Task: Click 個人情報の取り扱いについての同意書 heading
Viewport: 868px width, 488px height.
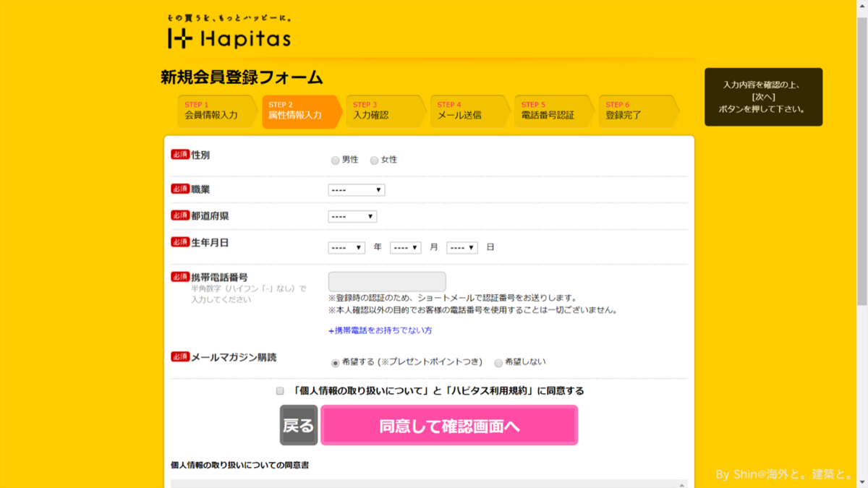Action: coord(239,465)
